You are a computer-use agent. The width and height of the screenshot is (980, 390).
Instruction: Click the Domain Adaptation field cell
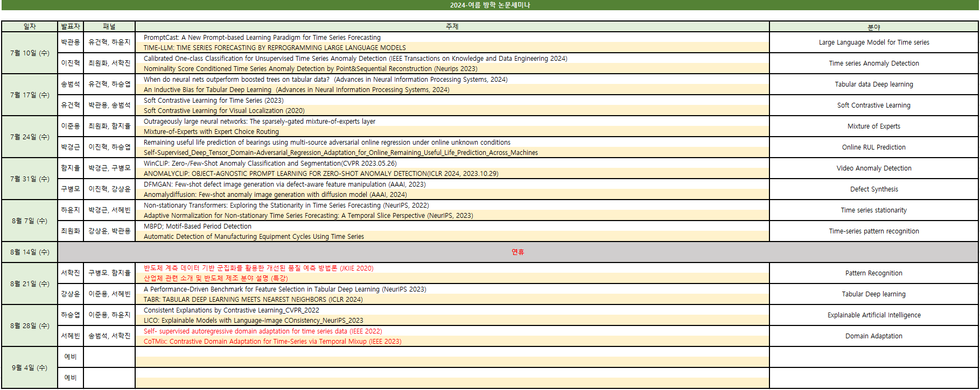pyautogui.click(x=873, y=336)
